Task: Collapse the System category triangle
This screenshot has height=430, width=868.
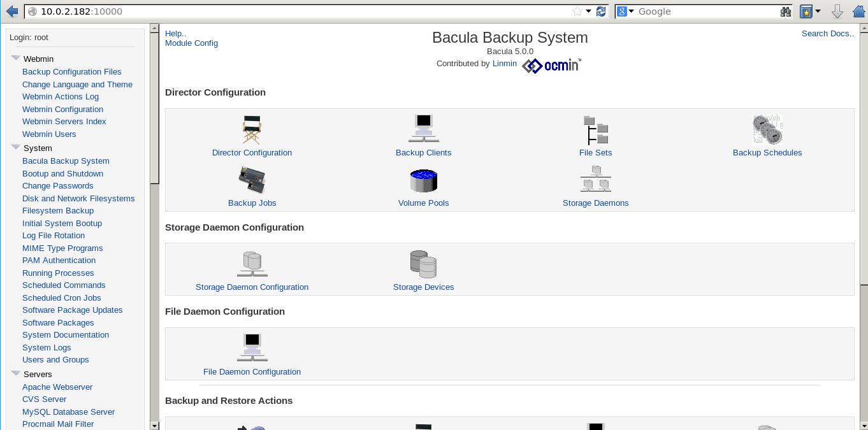Action: pos(16,147)
